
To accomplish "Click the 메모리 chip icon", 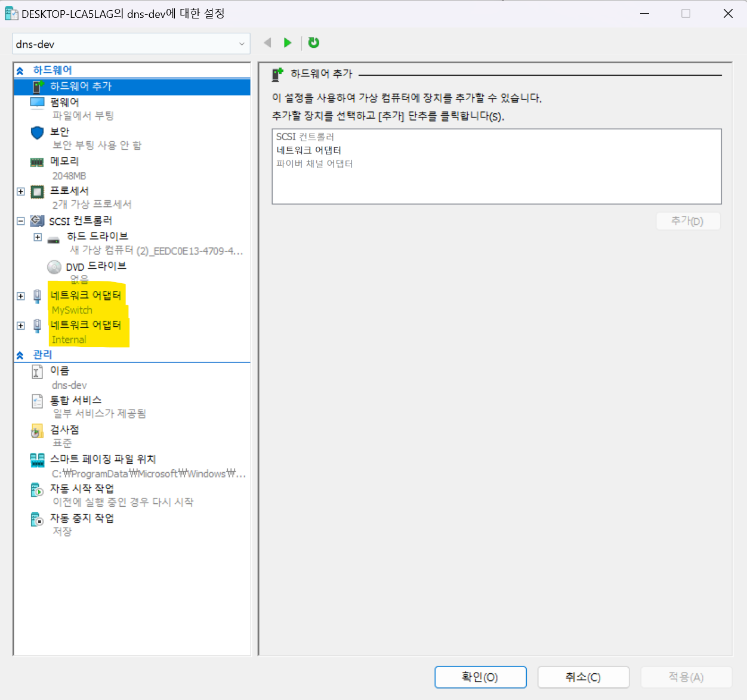I will click(37, 162).
